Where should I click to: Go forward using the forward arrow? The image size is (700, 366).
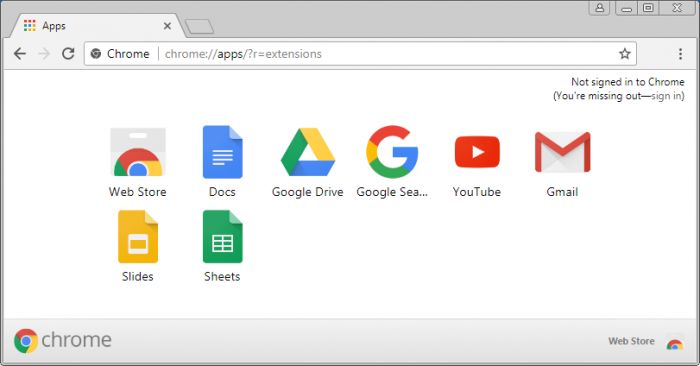click(44, 54)
